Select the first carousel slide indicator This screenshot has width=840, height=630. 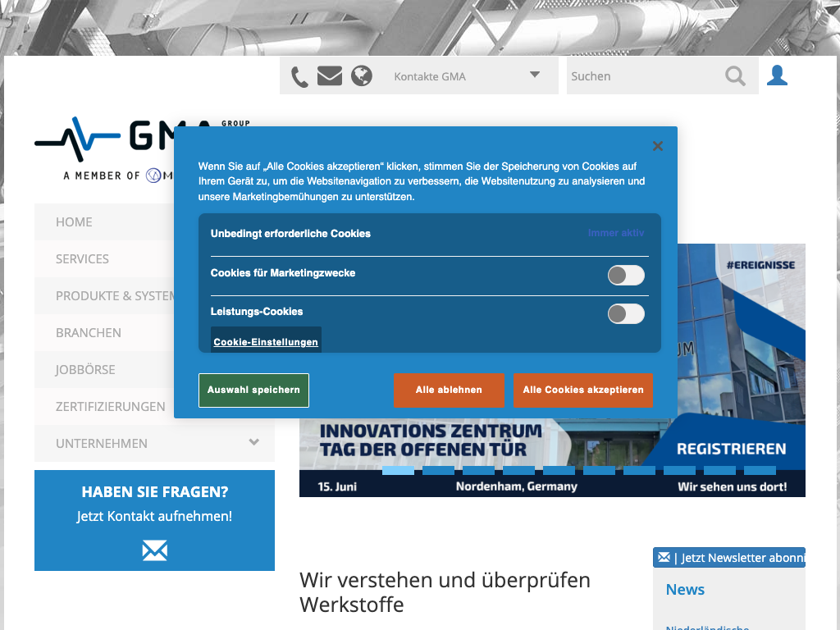[x=398, y=470]
